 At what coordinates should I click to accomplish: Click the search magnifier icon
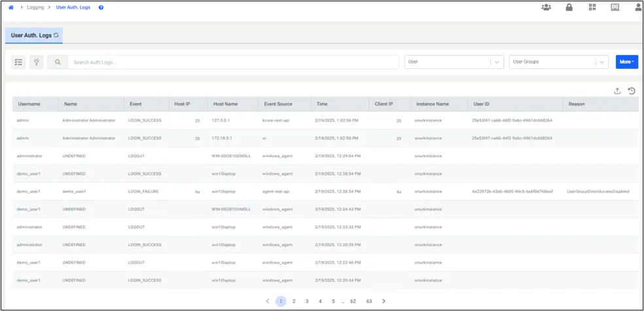coord(58,62)
